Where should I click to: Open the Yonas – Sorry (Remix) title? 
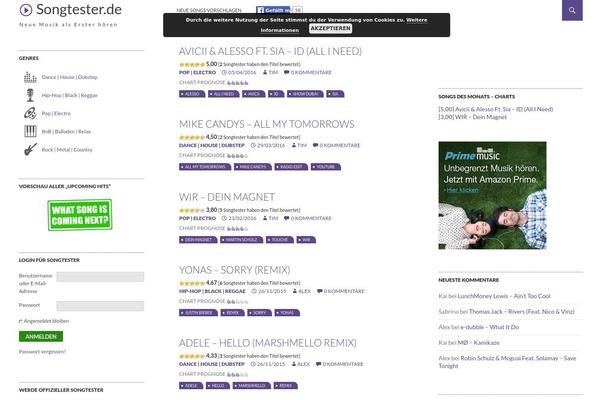(x=235, y=270)
